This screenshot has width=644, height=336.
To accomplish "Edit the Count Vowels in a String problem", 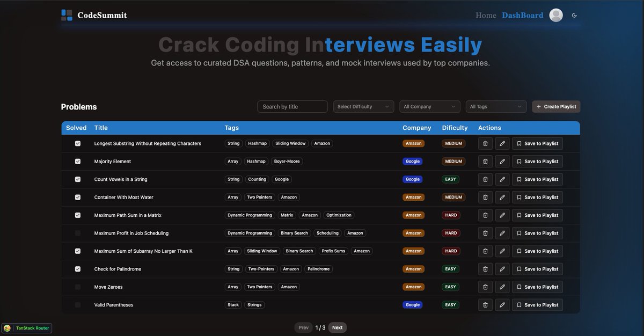I will (x=502, y=179).
